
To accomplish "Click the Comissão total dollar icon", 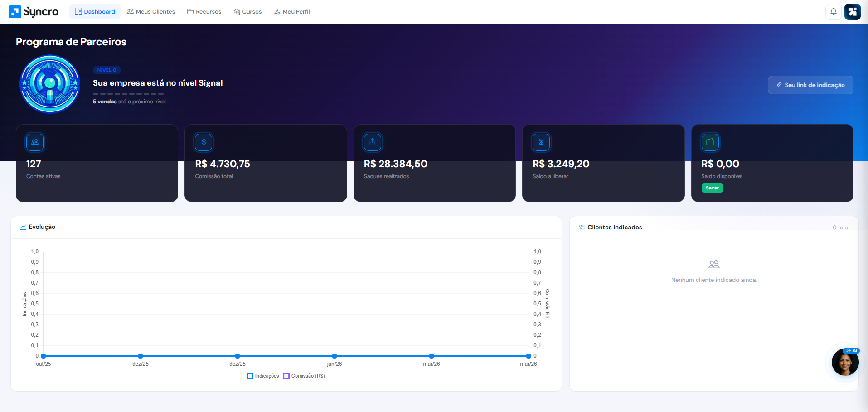I will coord(204,142).
